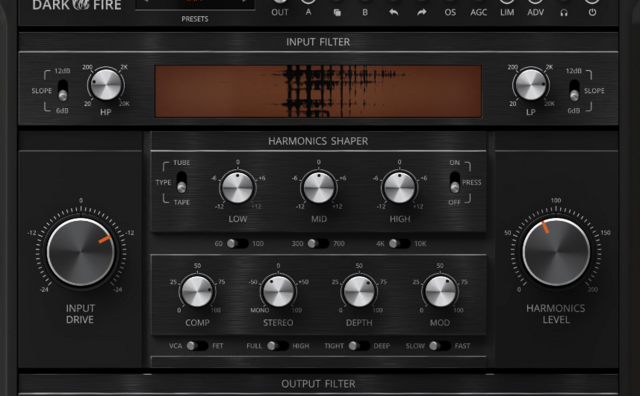Image resolution: width=640 pixels, height=396 pixels.
Task: Click the redo arrow icon
Action: [x=422, y=12]
